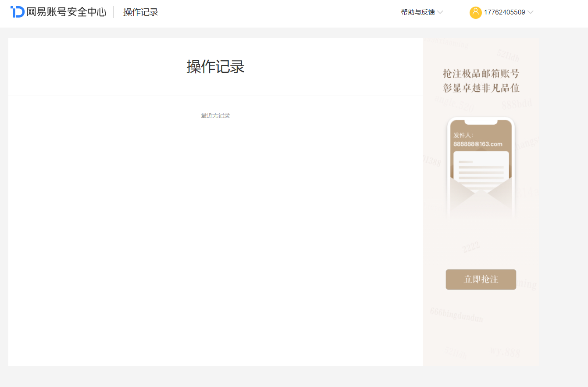Click the 888bdd watermark text
The height and width of the screenshot is (387, 588).
pos(517,104)
